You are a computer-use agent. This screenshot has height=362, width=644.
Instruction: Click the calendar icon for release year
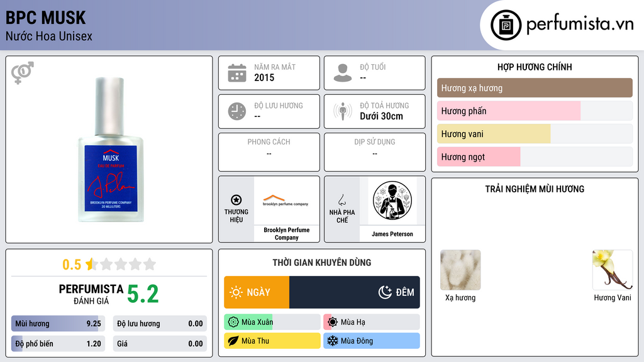pos(237,73)
